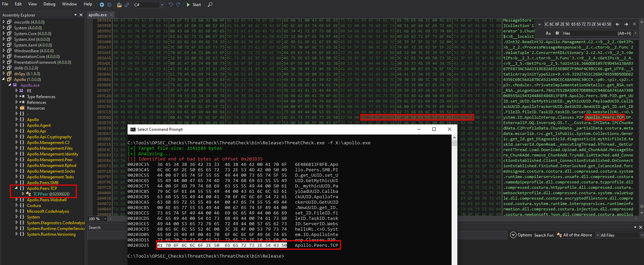Collapse the Apollo (1.0.0.0) assembly node
The image size is (644, 265).
click(x=4, y=80)
